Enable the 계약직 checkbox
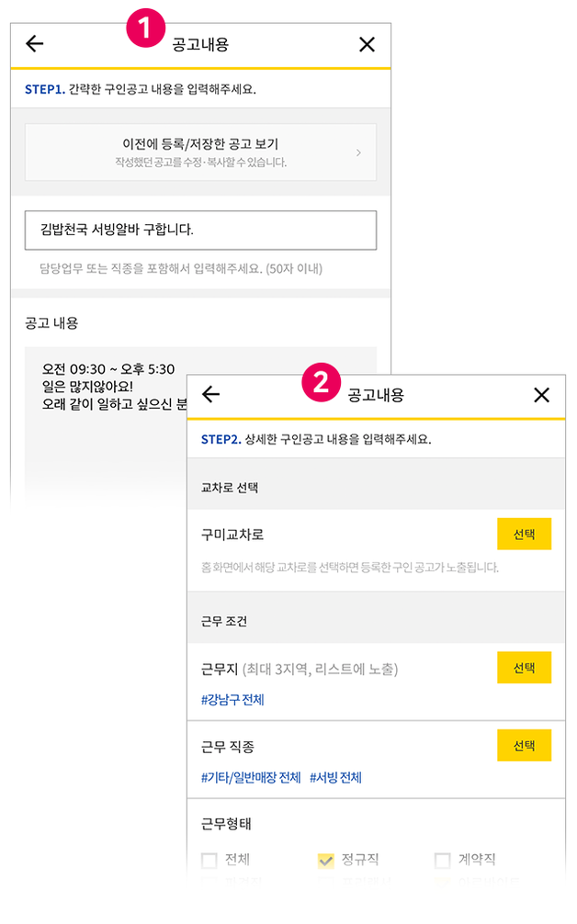The image size is (577, 924). click(x=442, y=861)
